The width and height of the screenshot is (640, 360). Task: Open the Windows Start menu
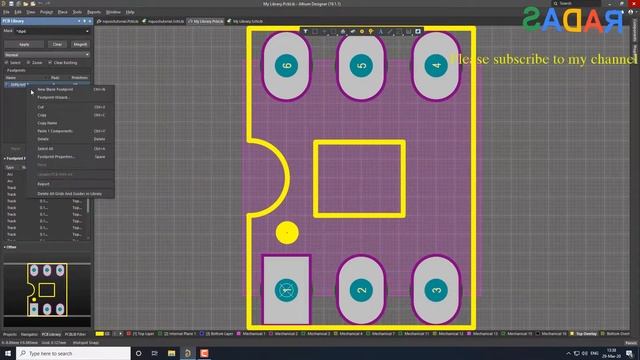pyautogui.click(x=8, y=353)
